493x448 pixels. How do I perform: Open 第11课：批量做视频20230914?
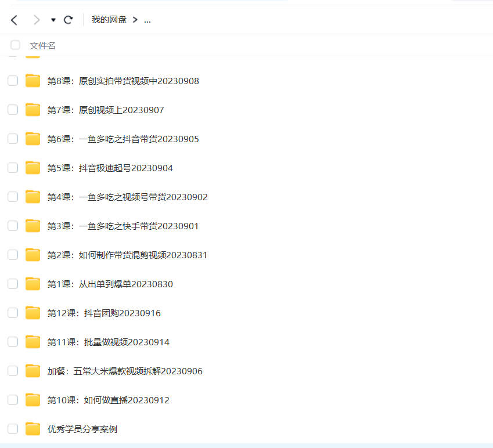pos(109,342)
